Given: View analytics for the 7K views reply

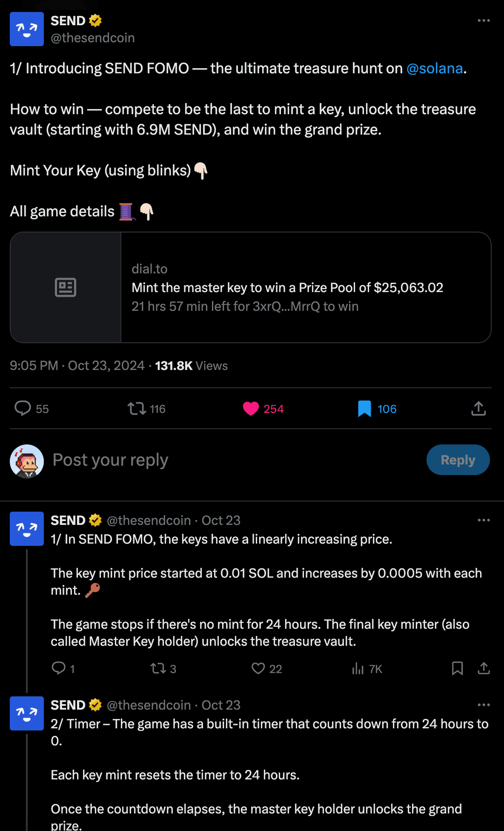Looking at the screenshot, I should [x=358, y=669].
